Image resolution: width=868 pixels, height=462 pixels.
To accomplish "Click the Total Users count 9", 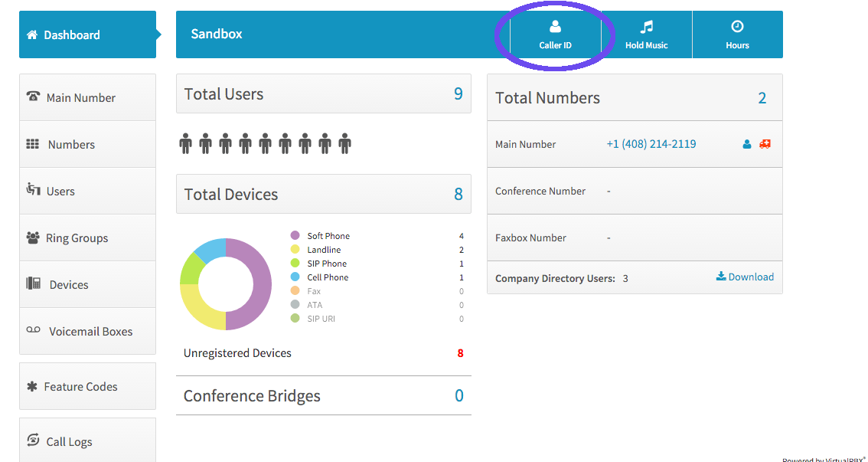I will point(458,93).
